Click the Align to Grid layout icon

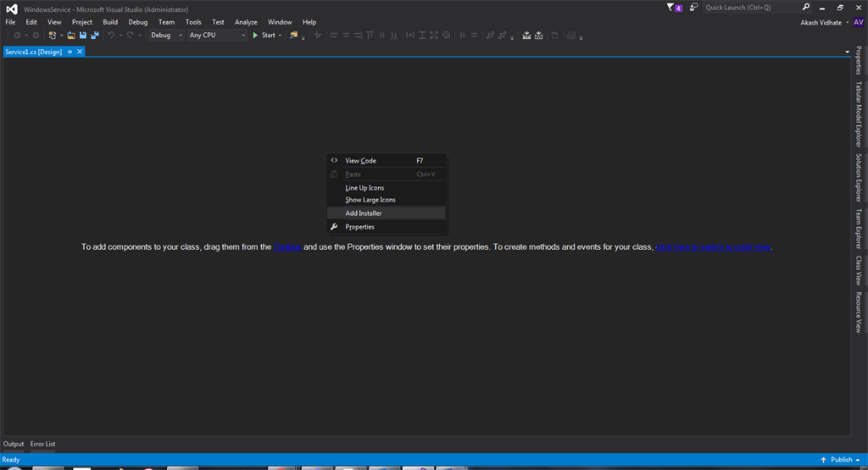coord(318,36)
